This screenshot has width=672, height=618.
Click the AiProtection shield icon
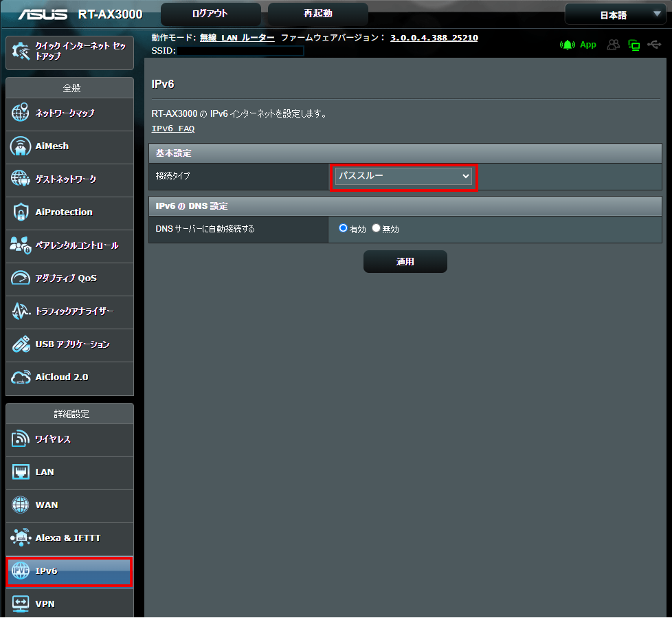[20, 212]
